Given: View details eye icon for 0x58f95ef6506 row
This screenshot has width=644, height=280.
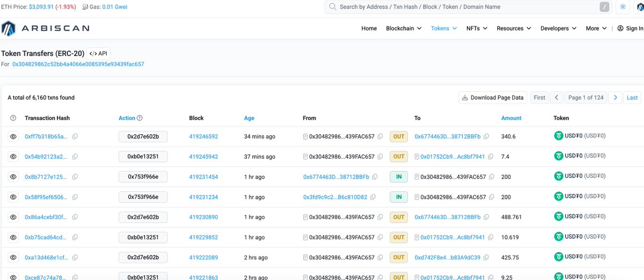Looking at the screenshot, I should [13, 197].
